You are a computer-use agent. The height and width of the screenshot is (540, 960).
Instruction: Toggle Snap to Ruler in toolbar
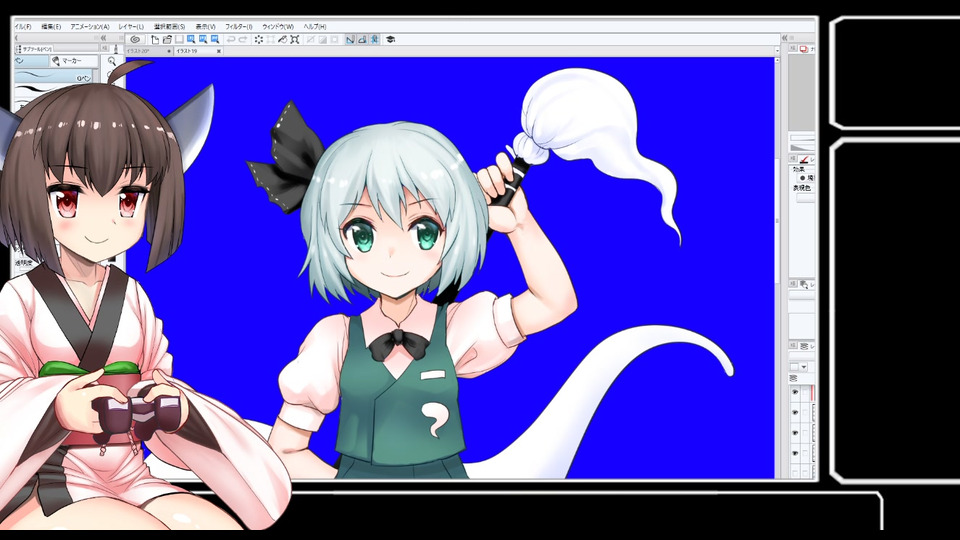click(x=350, y=39)
